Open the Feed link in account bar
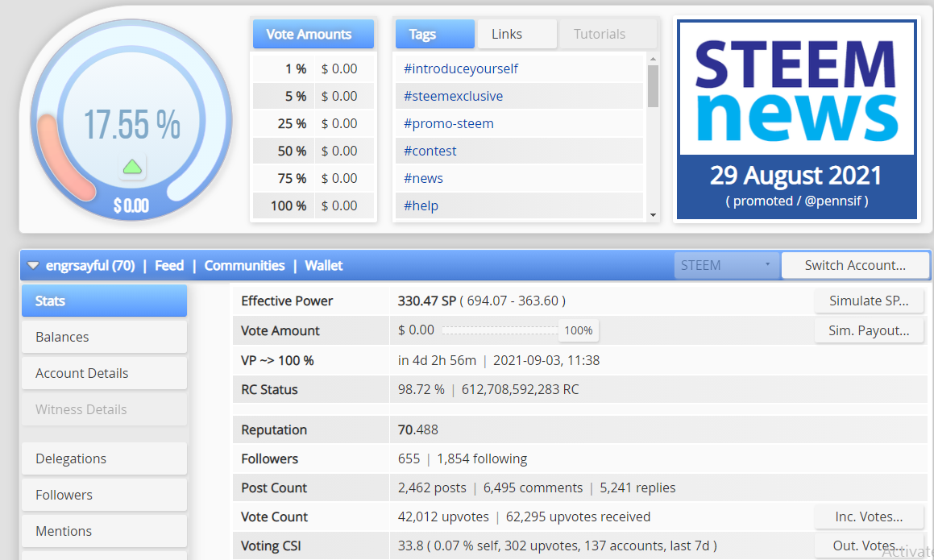This screenshot has height=560, width=934. click(169, 265)
